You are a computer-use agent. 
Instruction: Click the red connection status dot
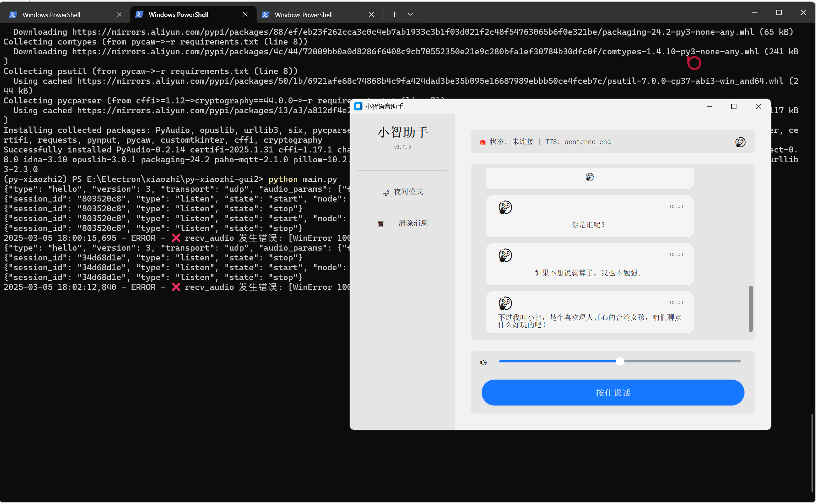tap(483, 142)
